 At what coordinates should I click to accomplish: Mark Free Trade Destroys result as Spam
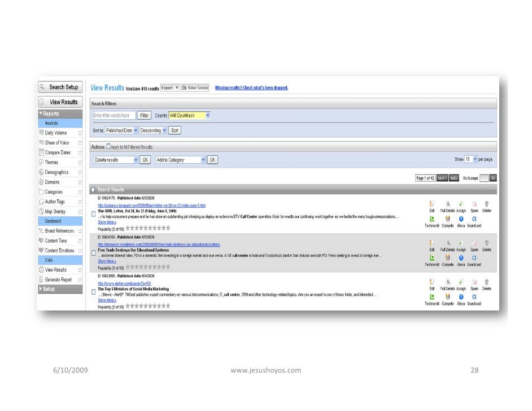tap(474, 243)
